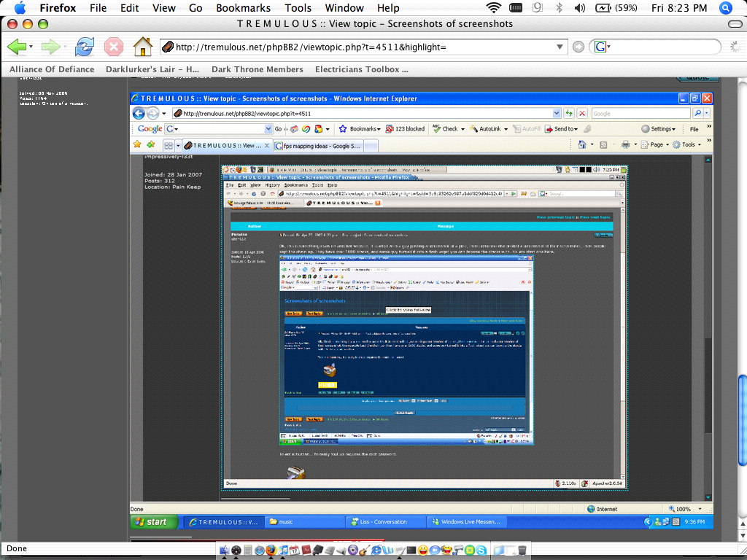This screenshot has height=560, width=747.
Task: Open the View menu in the Mac menu bar
Action: point(164,7)
